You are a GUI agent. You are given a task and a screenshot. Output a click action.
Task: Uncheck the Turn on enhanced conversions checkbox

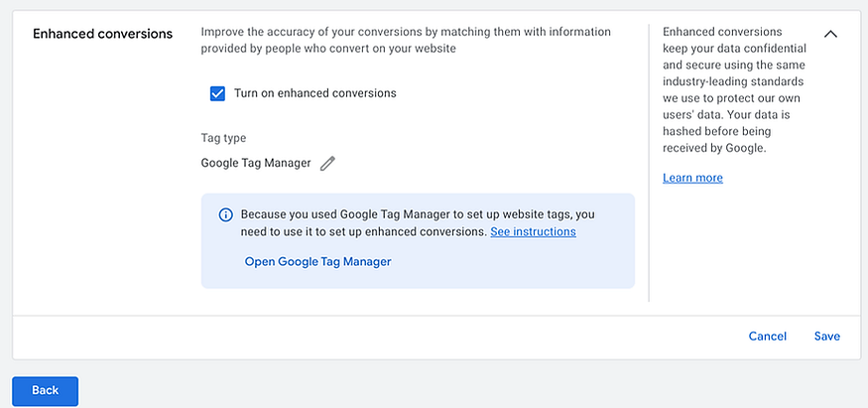pos(218,93)
